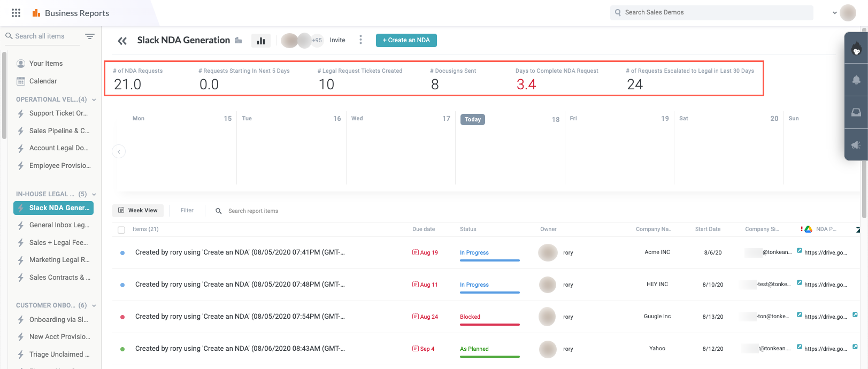868x369 pixels.
Task: Collapse sidebar with double chevron icon
Action: [122, 41]
